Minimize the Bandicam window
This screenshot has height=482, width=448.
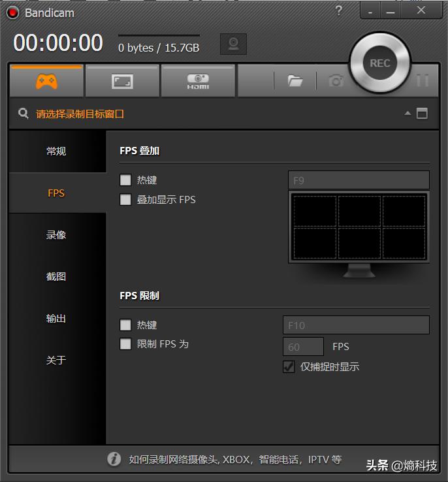391,11
